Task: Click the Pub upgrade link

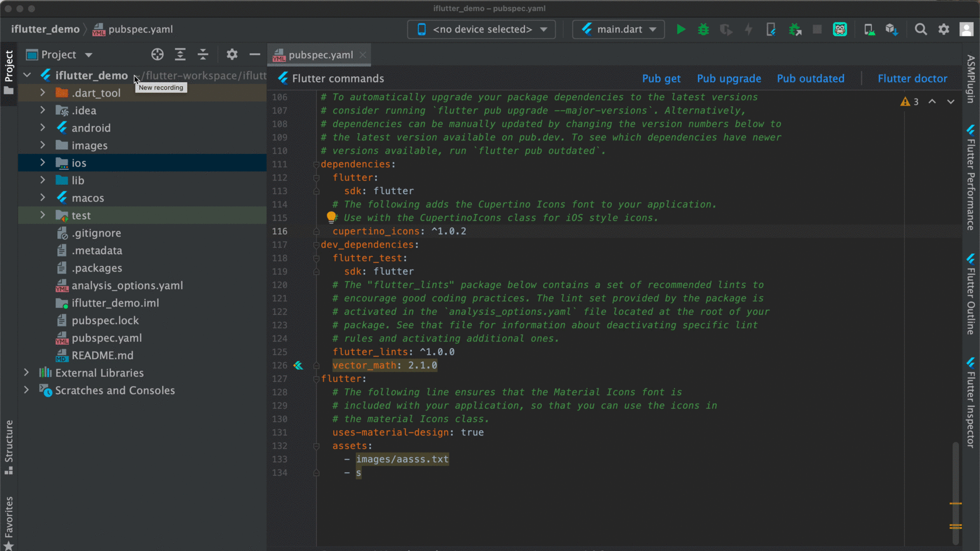Action: tap(729, 79)
